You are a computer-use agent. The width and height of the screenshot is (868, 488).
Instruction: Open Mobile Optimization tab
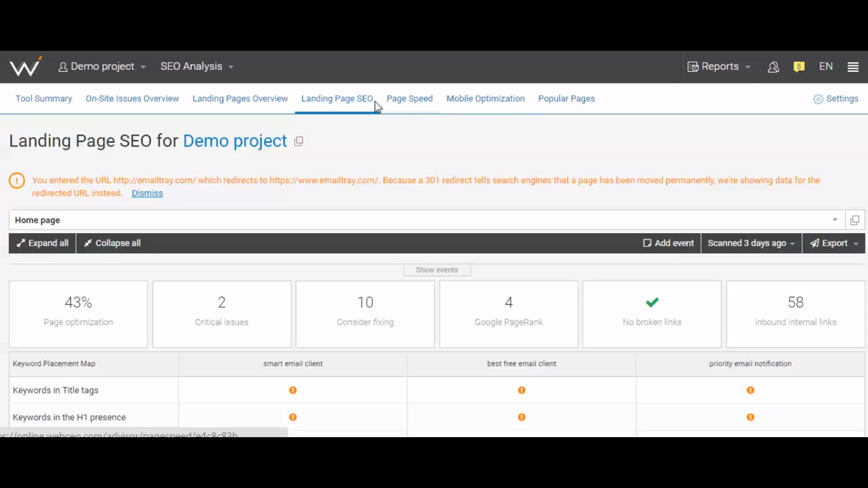485,99
